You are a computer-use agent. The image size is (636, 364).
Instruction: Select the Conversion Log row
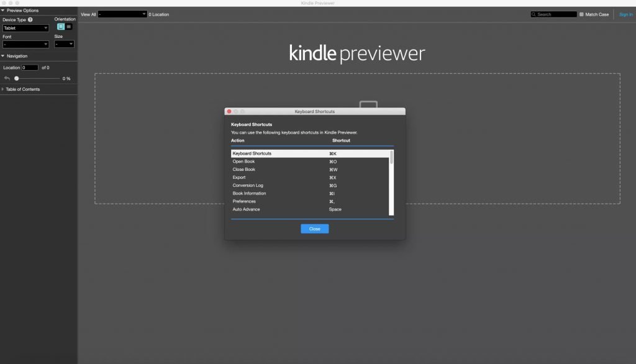pyautogui.click(x=310, y=186)
